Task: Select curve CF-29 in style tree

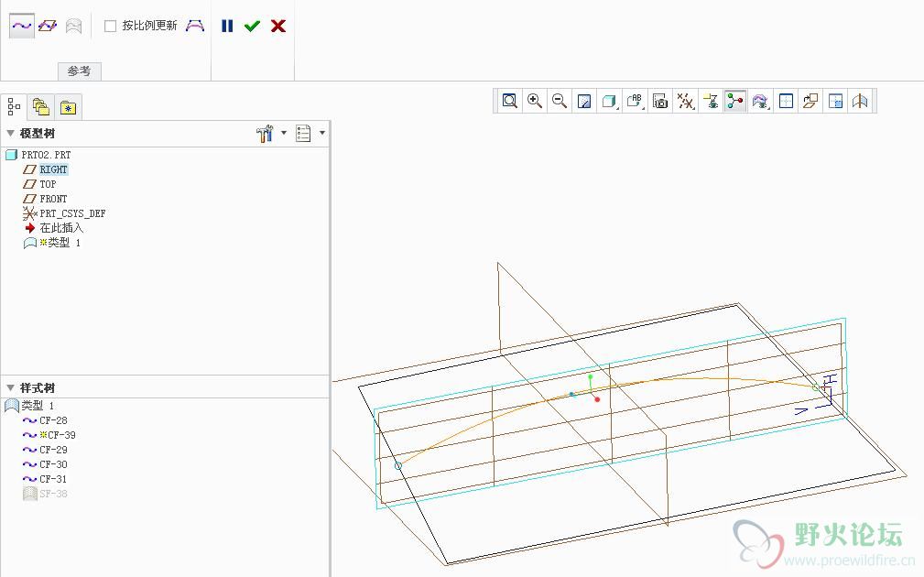Action: coord(53,450)
